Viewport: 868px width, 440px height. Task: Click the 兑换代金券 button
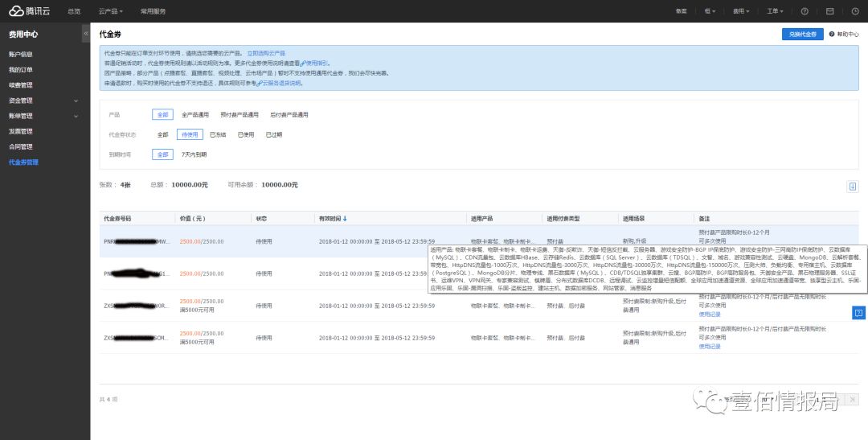(x=803, y=35)
